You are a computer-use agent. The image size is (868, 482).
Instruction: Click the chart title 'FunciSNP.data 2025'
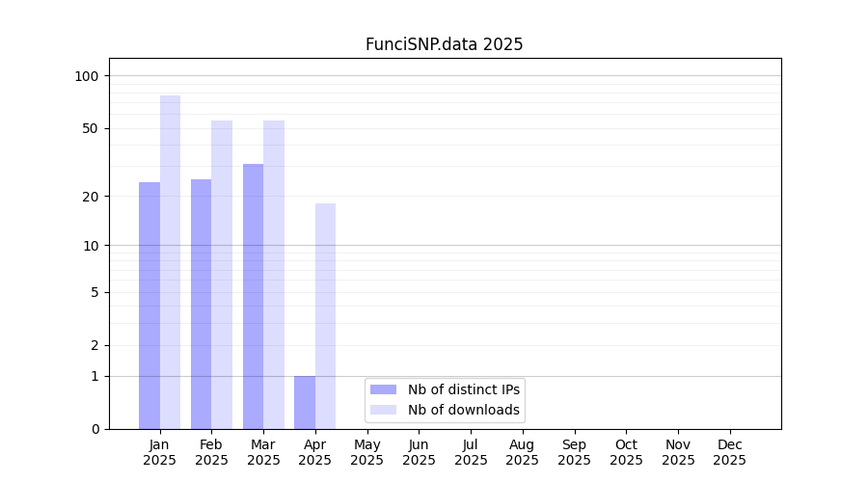(x=444, y=44)
